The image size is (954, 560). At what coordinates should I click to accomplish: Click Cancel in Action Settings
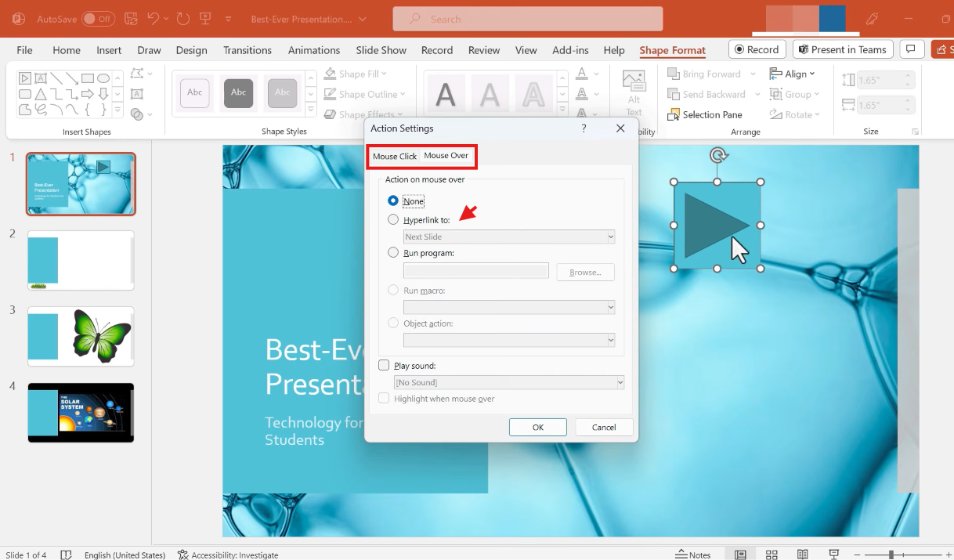(x=604, y=427)
